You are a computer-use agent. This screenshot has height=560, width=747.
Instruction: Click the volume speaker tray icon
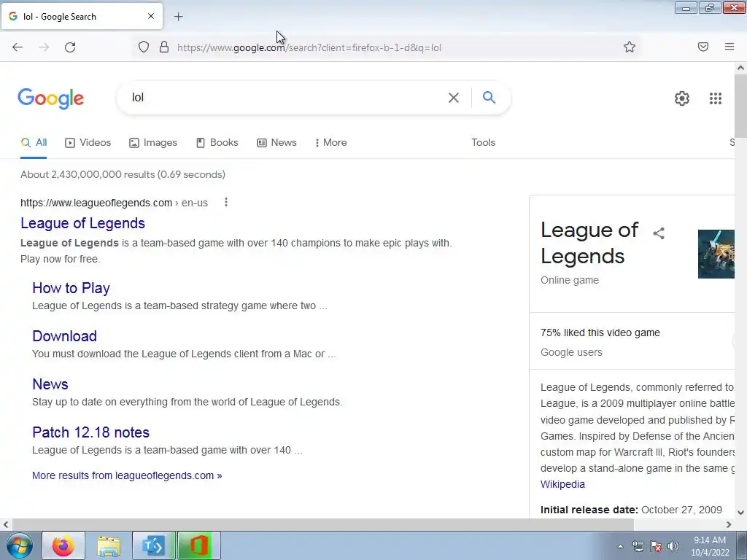673,546
